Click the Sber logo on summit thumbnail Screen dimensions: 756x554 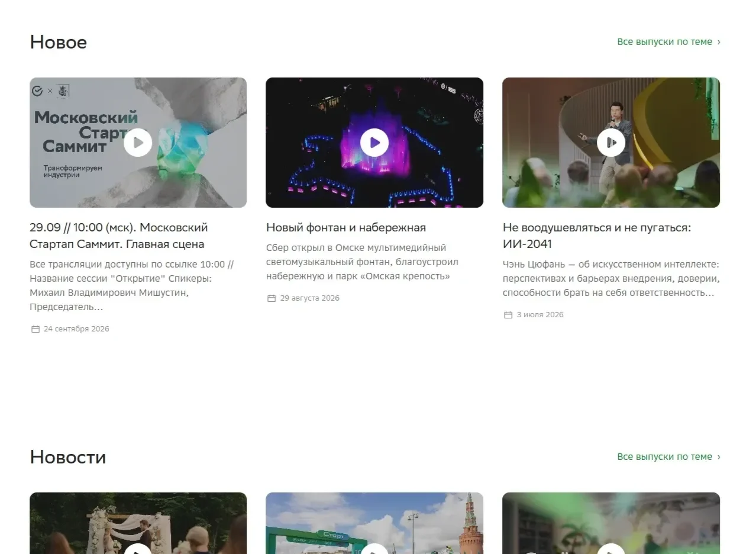tap(37, 91)
